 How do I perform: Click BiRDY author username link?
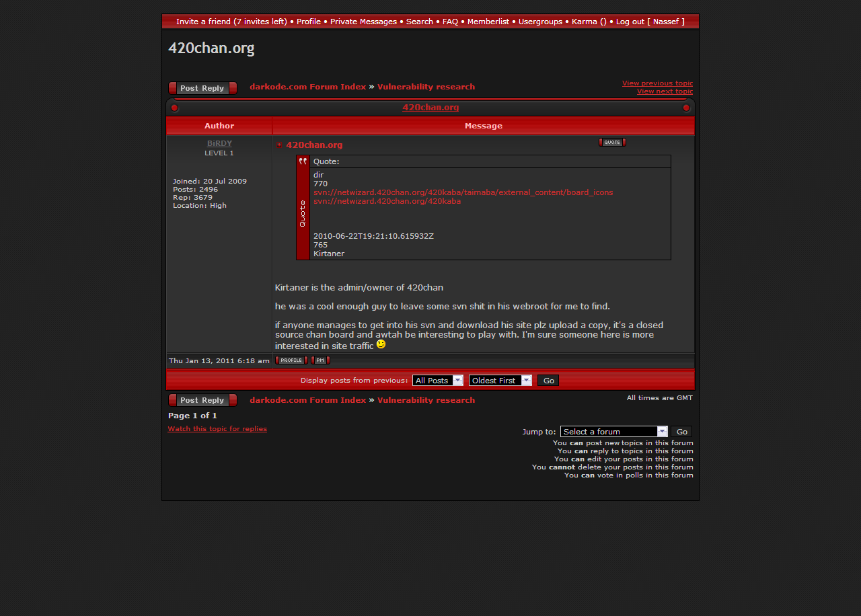[x=219, y=143]
